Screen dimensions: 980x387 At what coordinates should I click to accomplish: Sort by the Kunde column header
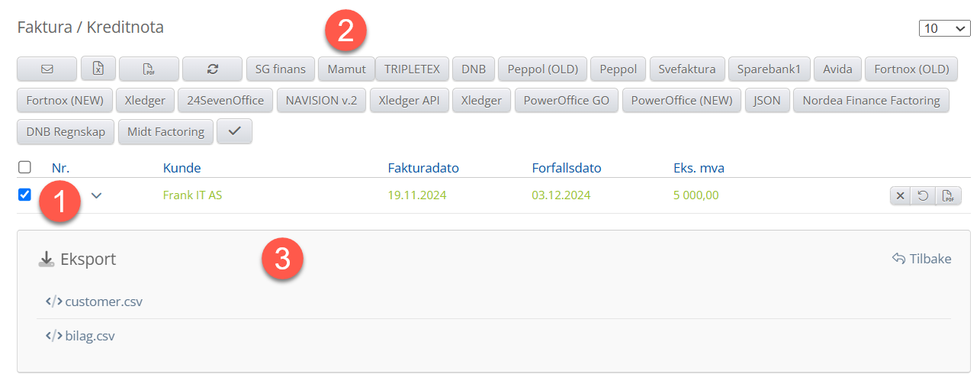(x=182, y=168)
